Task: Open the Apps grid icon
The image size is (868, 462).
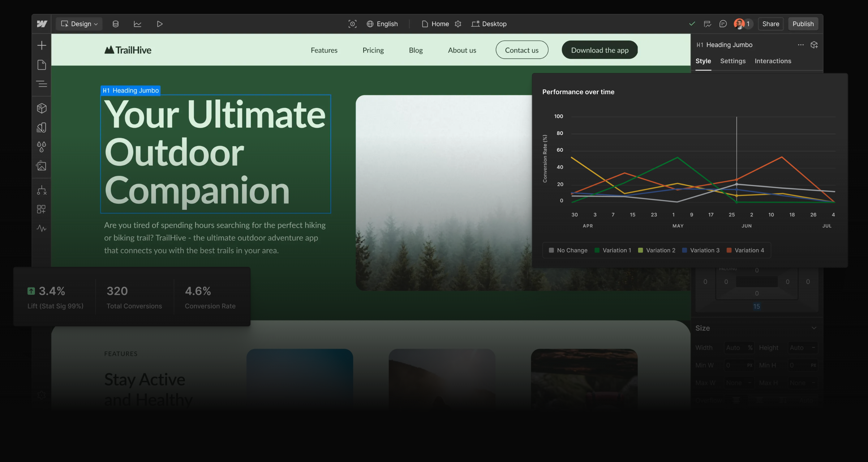Action: click(41, 209)
